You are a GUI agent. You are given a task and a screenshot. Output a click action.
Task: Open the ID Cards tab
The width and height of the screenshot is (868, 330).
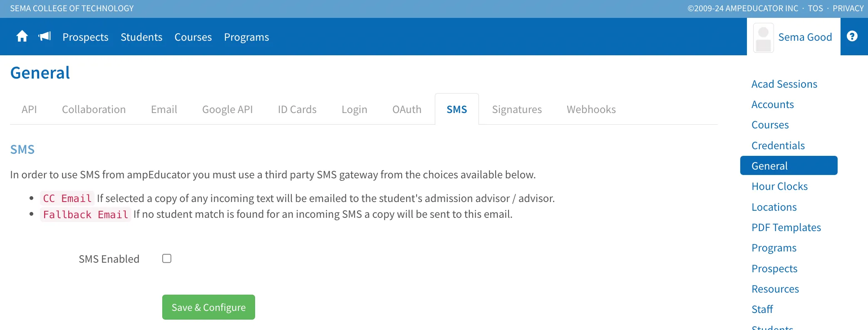[x=297, y=109]
